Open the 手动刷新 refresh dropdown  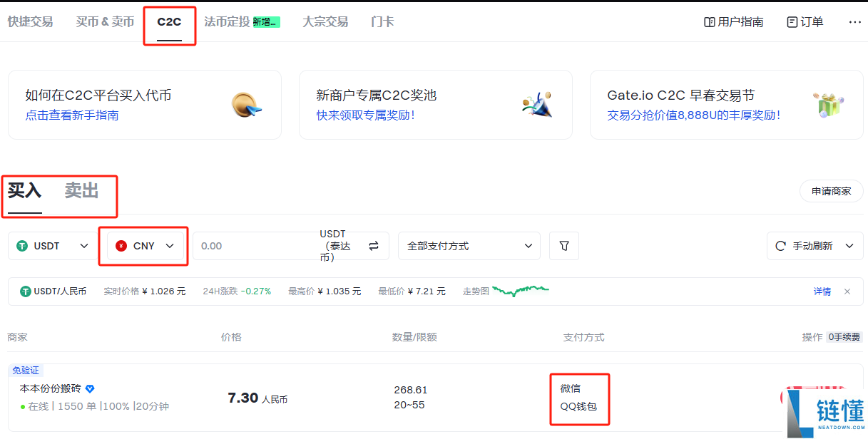click(x=815, y=246)
